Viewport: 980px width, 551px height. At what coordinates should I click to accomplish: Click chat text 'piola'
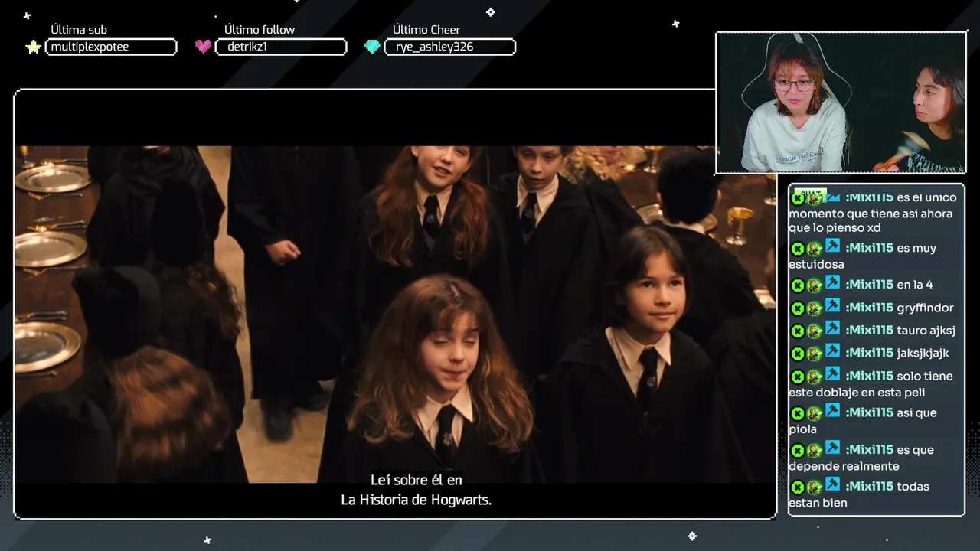point(802,429)
